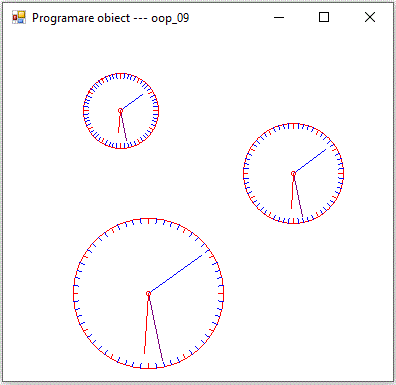Click the application icon in title bar
Screen dimensions: 396x385
(x=19, y=17)
